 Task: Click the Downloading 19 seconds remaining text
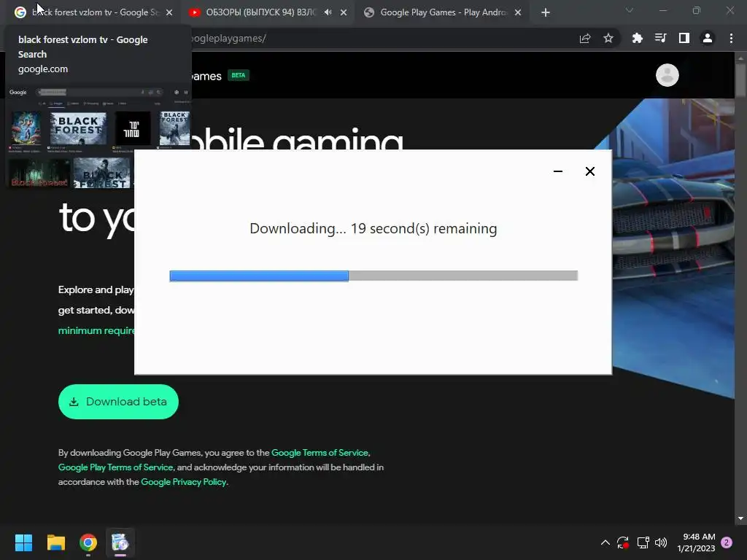click(x=373, y=228)
